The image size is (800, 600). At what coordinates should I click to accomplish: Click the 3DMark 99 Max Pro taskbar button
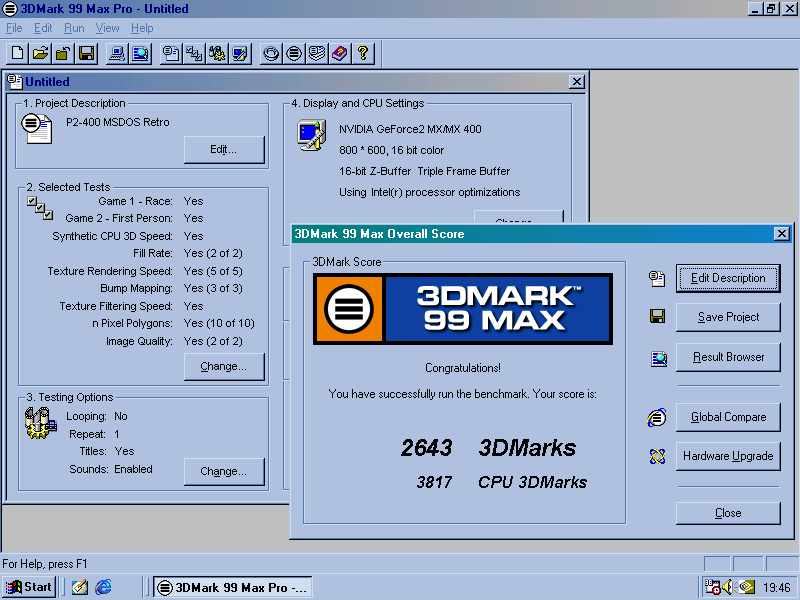click(233, 587)
